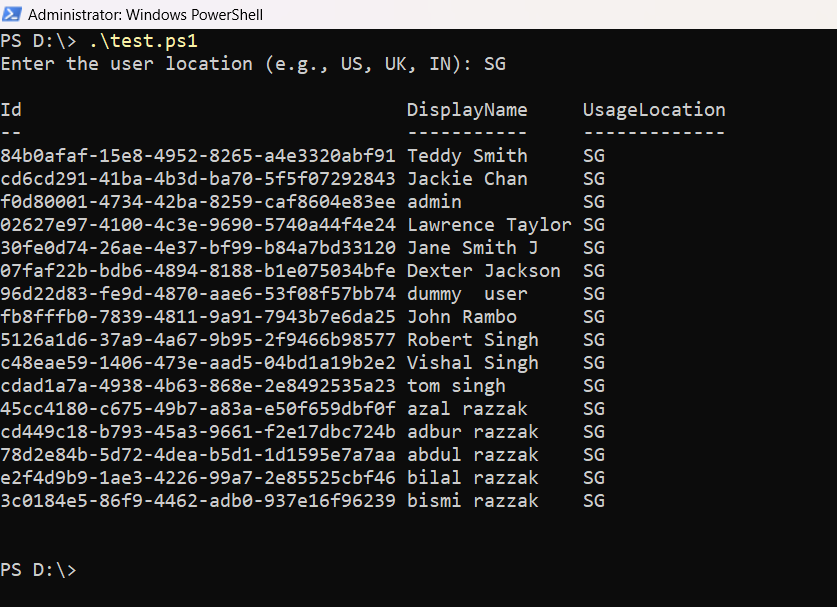This screenshot has width=837, height=607.
Task: Click the bottom PS D:\> prompt
Action: (x=38, y=570)
